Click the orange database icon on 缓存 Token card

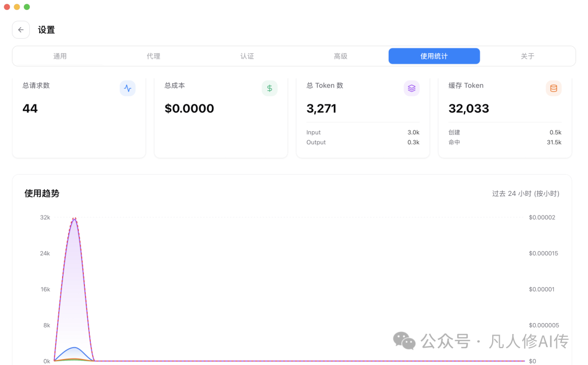pyautogui.click(x=554, y=88)
